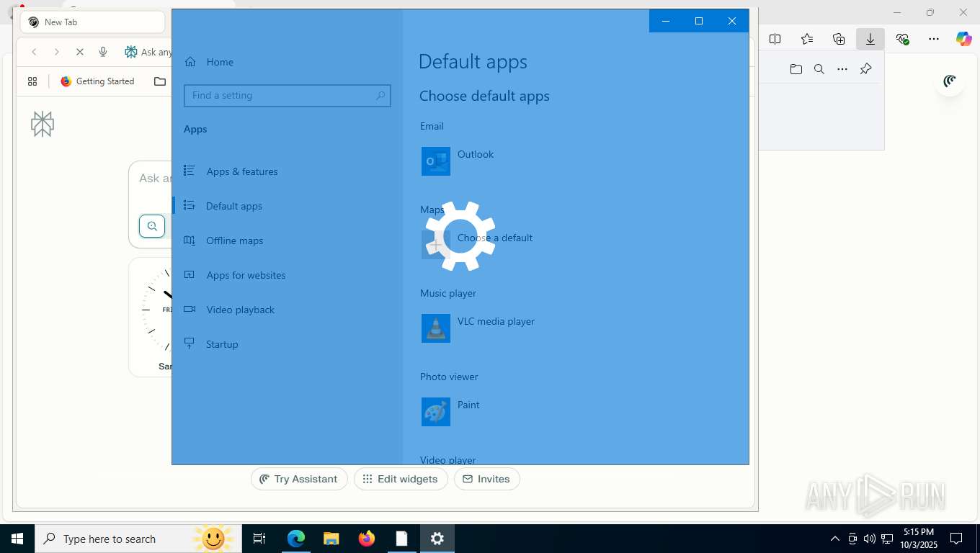980x553 pixels.
Task: Switch to the New Tab browser tab
Action: click(x=92, y=22)
